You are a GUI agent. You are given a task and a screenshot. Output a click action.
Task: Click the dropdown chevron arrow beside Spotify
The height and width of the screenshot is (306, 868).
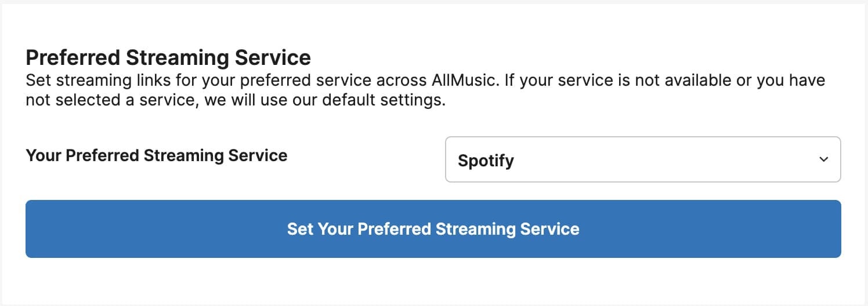[823, 160]
